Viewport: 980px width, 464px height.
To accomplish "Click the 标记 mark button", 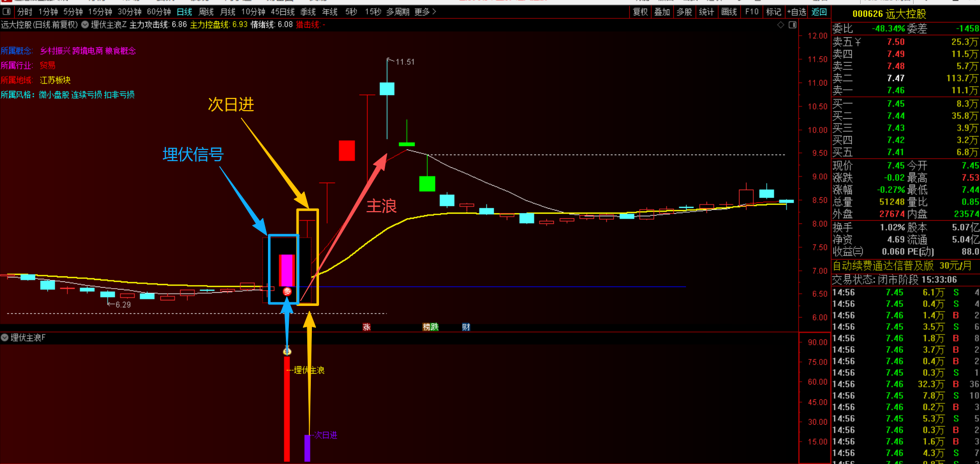I will click(x=774, y=12).
